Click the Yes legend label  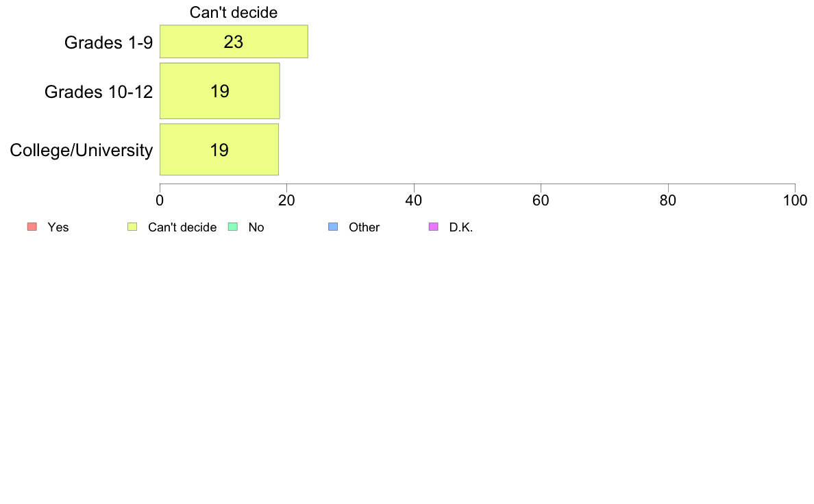[58, 227]
